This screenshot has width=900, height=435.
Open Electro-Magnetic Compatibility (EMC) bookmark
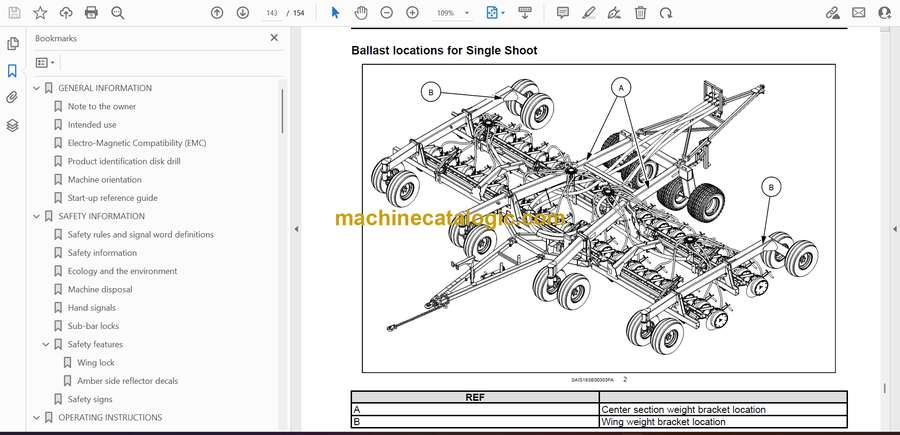click(x=137, y=143)
